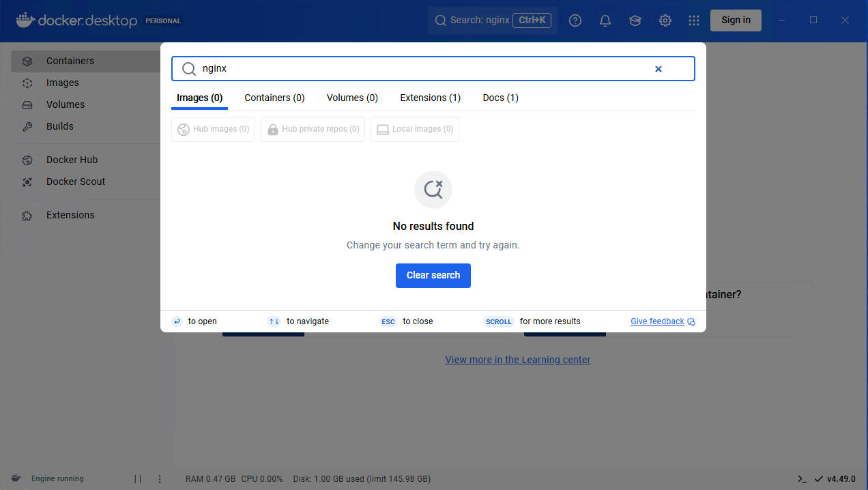Screen dimensions: 868x490
Task: Open Settings gear icon
Action: point(665,20)
